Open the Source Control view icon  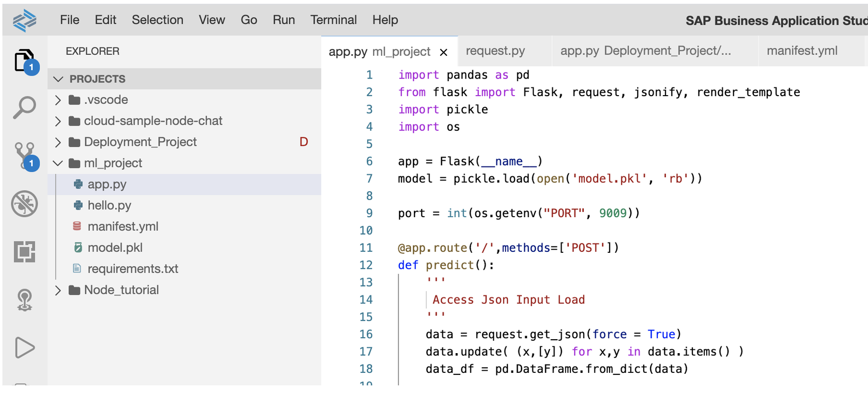click(25, 156)
